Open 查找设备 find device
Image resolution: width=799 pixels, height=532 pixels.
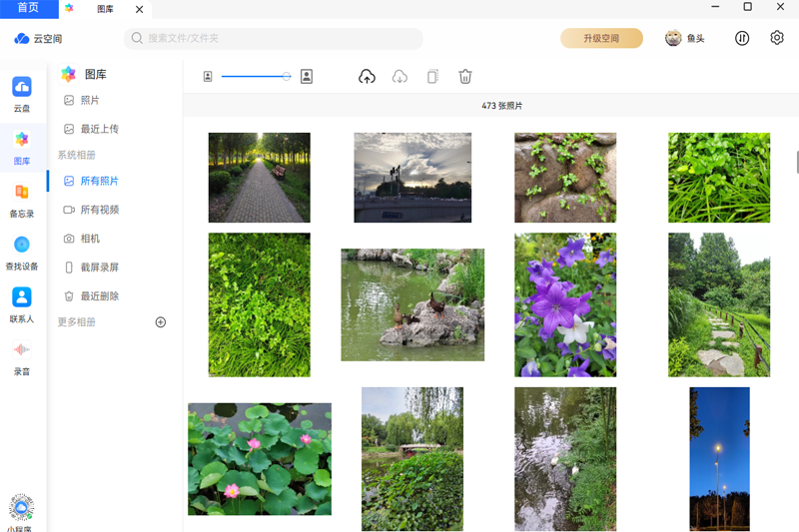22,253
